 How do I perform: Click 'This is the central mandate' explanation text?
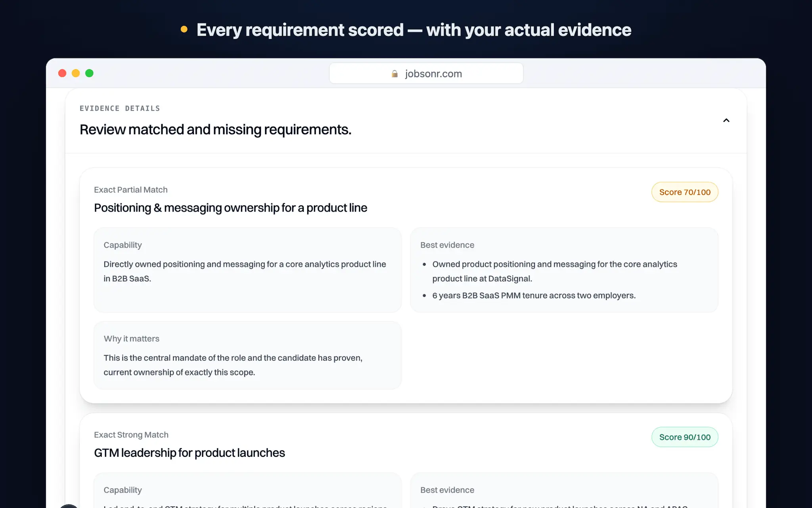(233, 365)
